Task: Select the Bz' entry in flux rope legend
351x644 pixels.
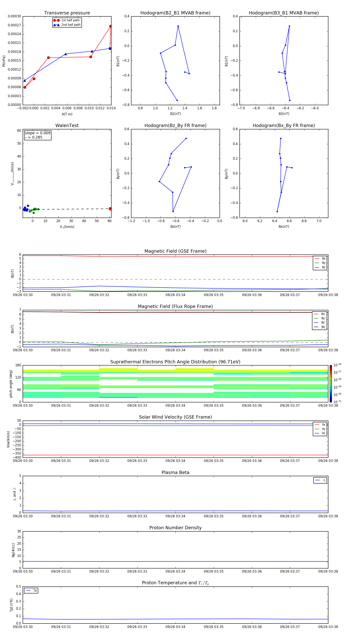Action: (320, 323)
